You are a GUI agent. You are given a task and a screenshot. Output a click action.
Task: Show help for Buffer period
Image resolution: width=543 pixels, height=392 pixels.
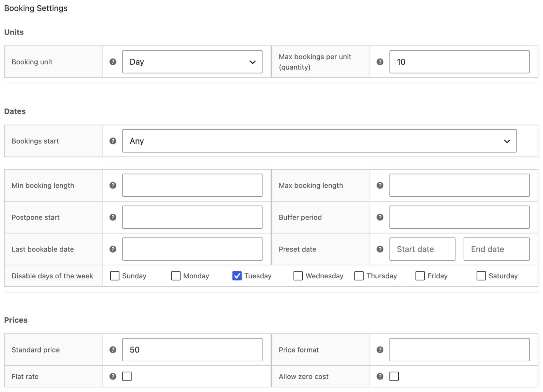click(380, 217)
